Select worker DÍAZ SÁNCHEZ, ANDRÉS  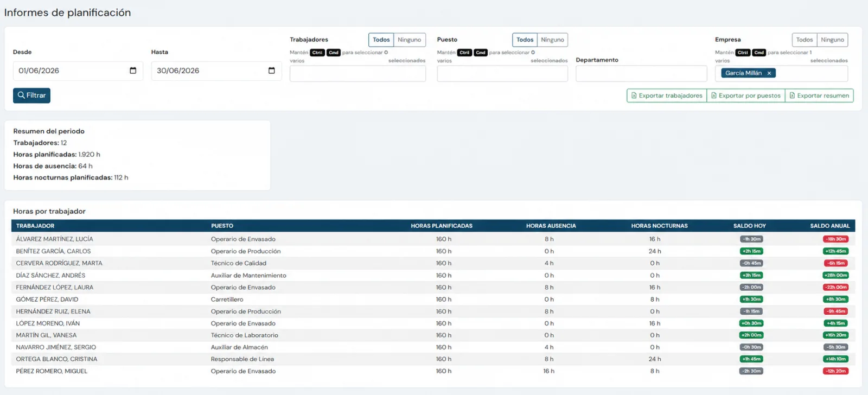[50, 276]
